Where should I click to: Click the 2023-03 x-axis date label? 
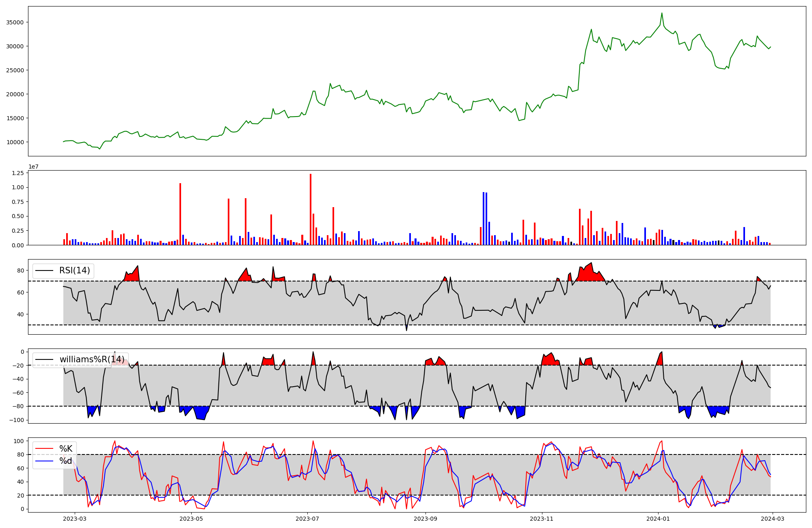[75, 519]
